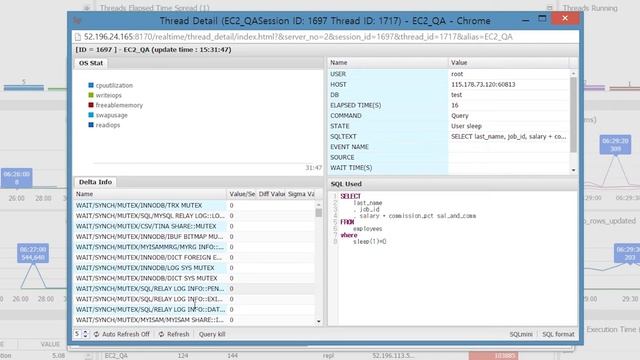Close the Thread Detail window
The image size is (640, 360).
coord(565,18)
